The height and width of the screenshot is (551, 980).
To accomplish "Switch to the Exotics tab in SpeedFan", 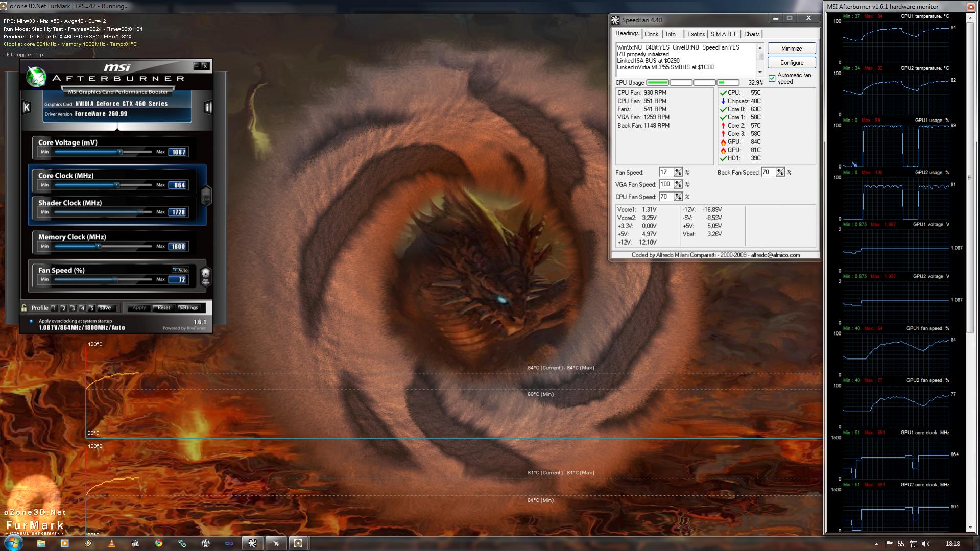I will [x=696, y=34].
